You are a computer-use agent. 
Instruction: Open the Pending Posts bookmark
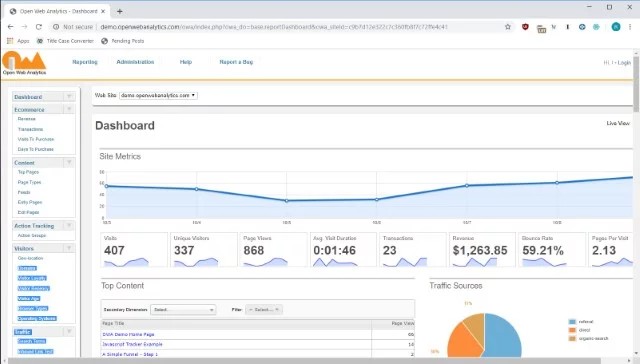[123, 41]
